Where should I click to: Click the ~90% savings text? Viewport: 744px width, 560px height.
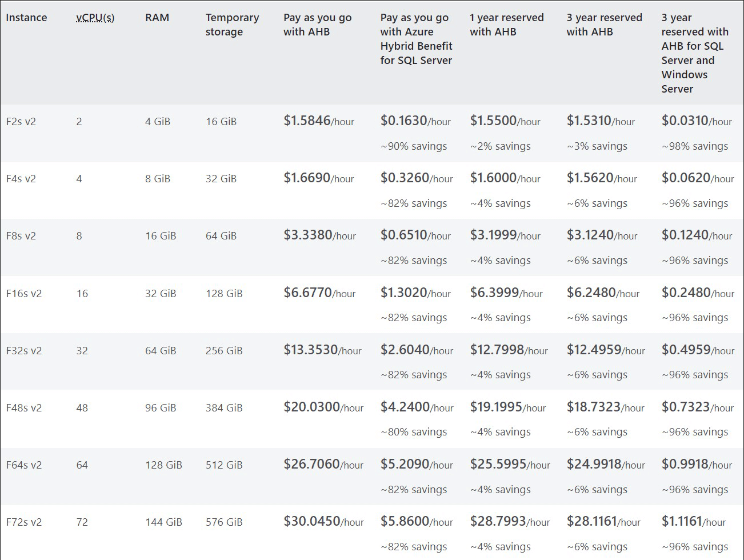point(414,146)
